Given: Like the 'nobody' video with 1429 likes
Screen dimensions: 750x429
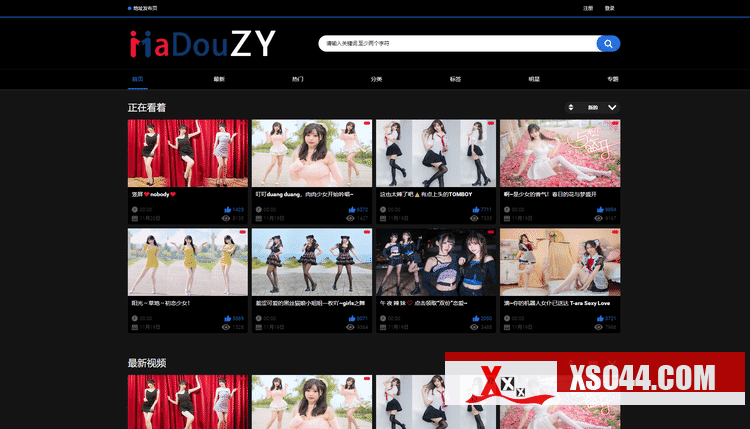Looking at the screenshot, I should point(226,210).
